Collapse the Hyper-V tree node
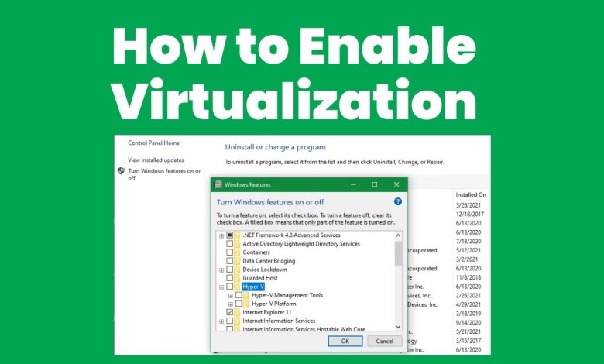Screen dimensions: 604x364 click(221, 287)
